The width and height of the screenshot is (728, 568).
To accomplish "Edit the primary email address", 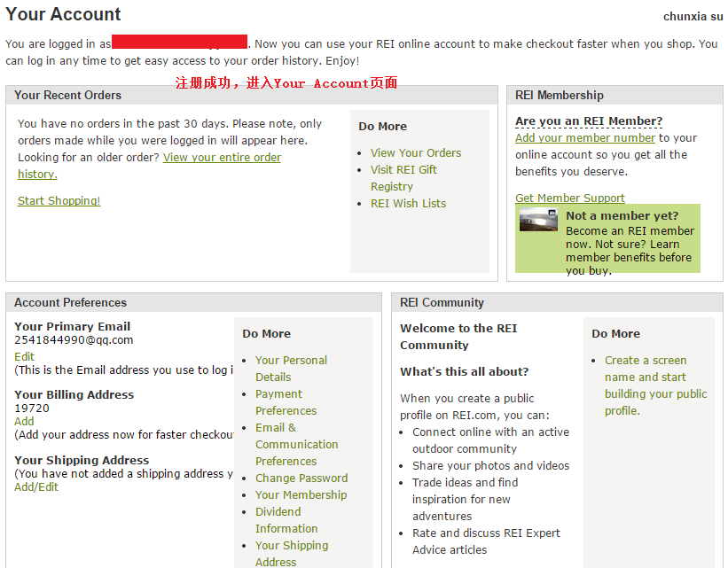I will (24, 357).
